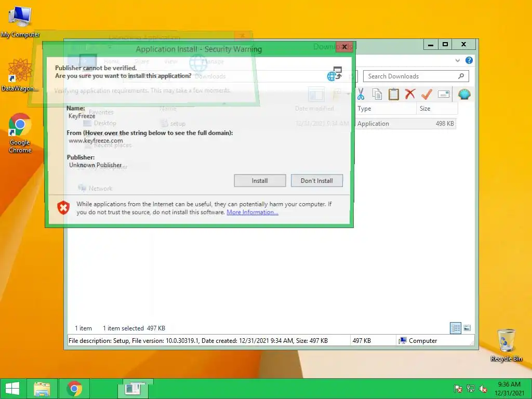
Task: Switch to Details view icon in Downloads window
Action: tap(456, 328)
